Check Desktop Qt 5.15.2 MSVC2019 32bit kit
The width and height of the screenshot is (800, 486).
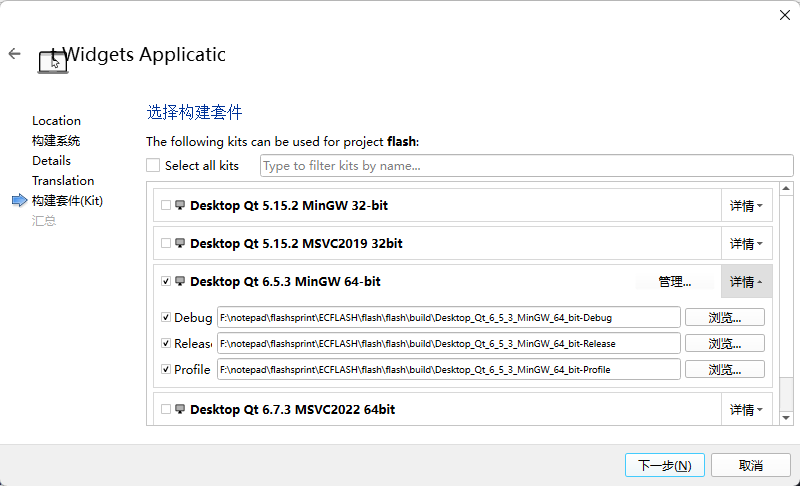(166, 243)
